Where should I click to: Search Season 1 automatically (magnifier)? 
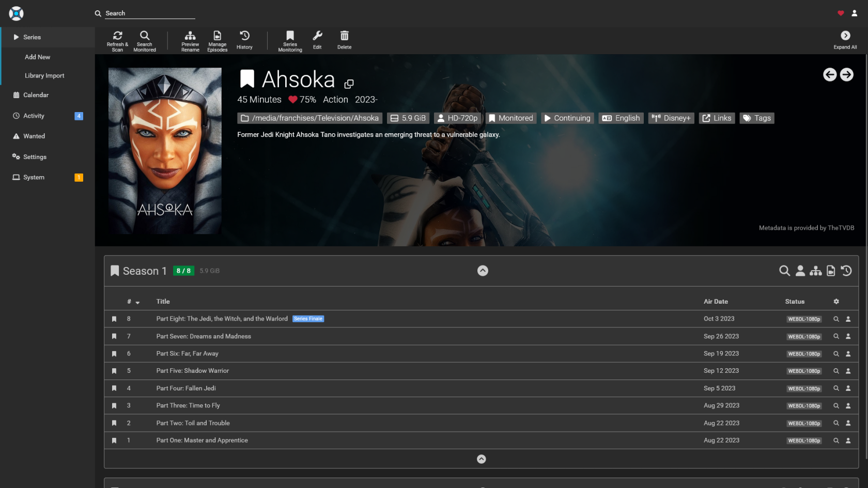click(x=784, y=271)
